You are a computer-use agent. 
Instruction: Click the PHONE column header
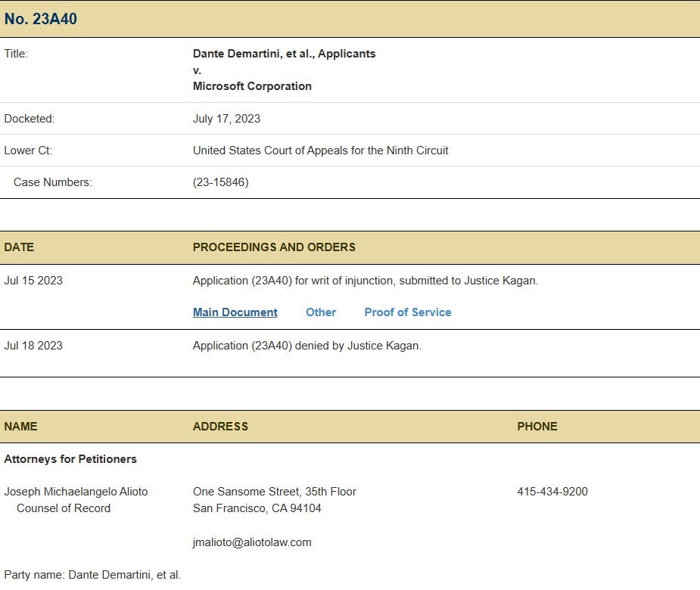pos(537,427)
